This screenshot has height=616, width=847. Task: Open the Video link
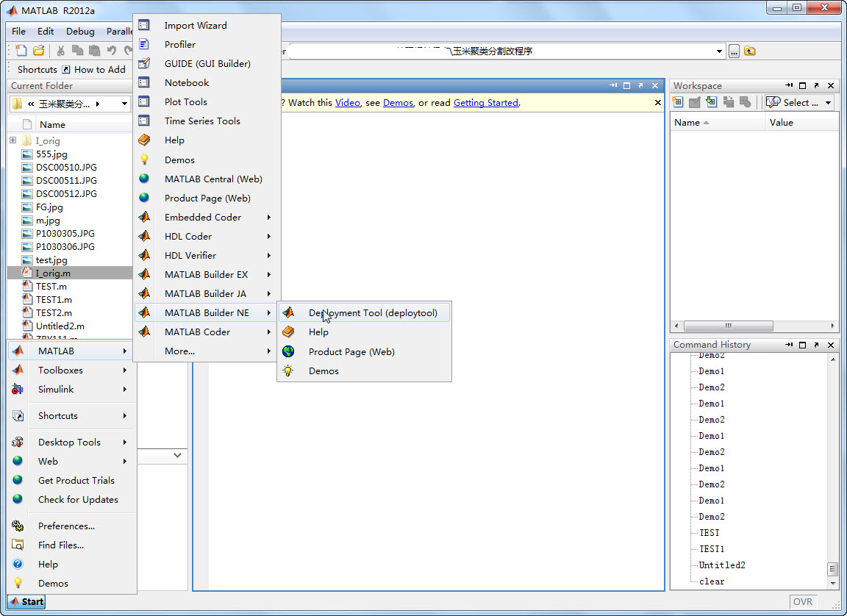tap(347, 103)
